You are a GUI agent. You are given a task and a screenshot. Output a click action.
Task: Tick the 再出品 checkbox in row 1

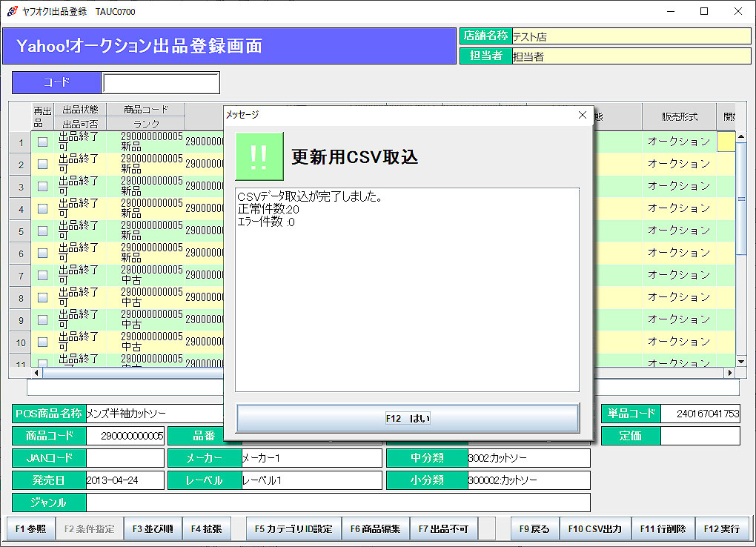click(x=42, y=142)
